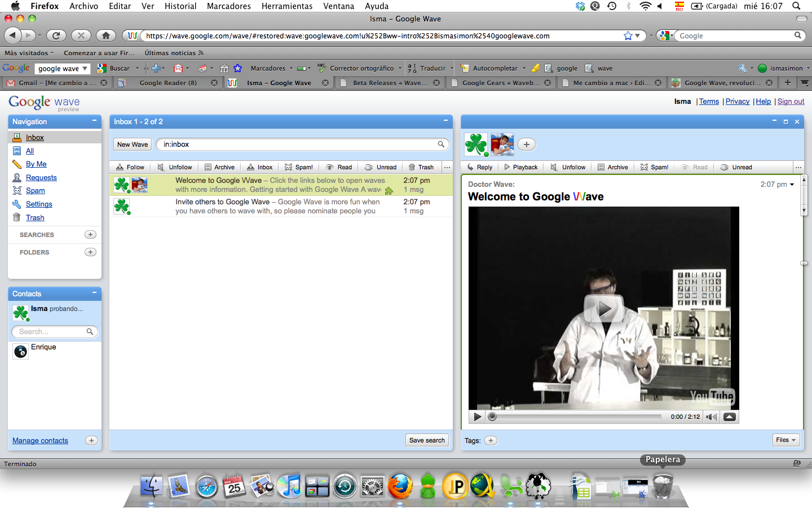Click Unfollow in the inbox toolbar
The image size is (812, 508).
click(x=175, y=167)
